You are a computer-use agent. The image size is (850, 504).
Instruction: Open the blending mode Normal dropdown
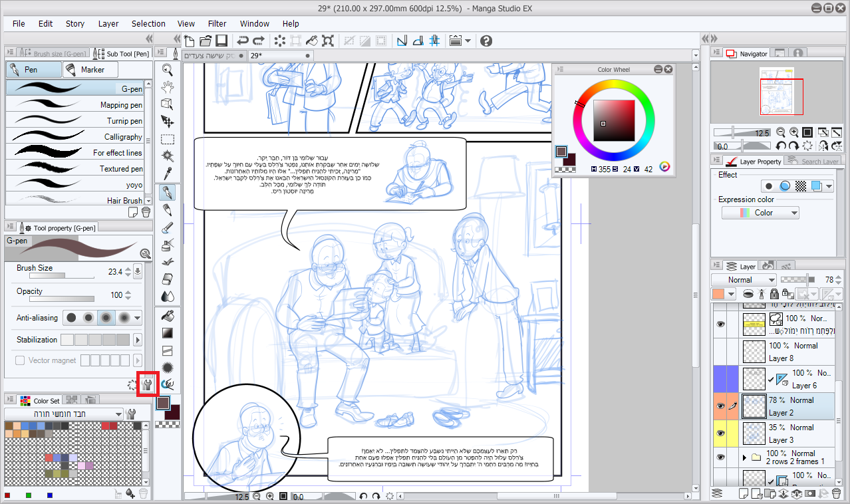pos(744,280)
